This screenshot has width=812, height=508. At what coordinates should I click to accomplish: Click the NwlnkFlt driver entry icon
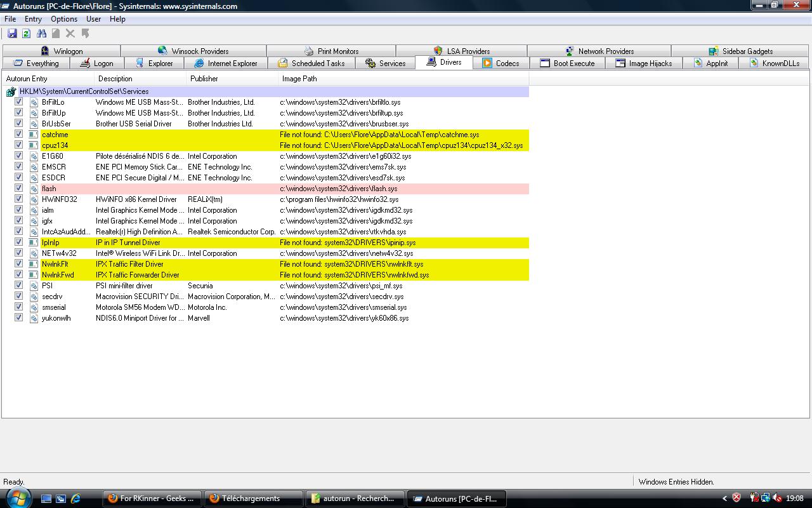(x=34, y=264)
